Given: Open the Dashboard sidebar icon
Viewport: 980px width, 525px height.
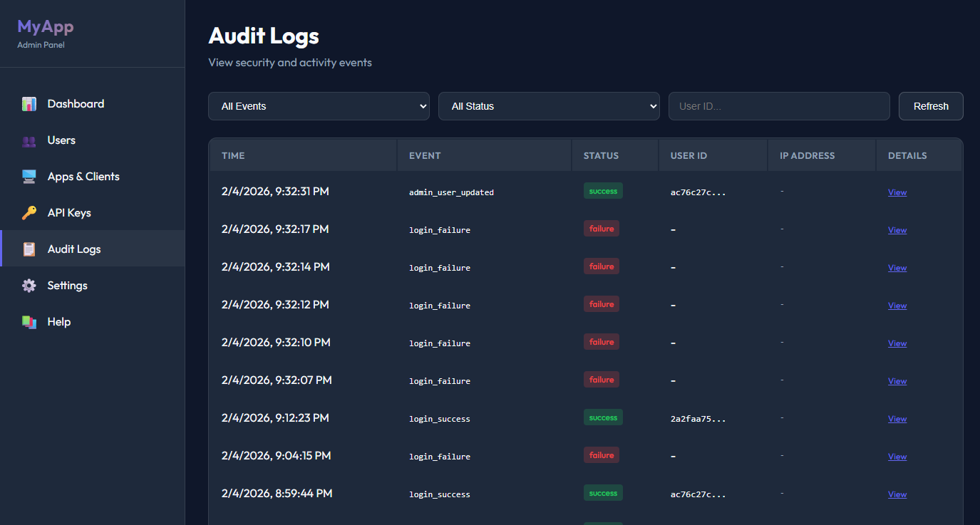Looking at the screenshot, I should click(29, 103).
